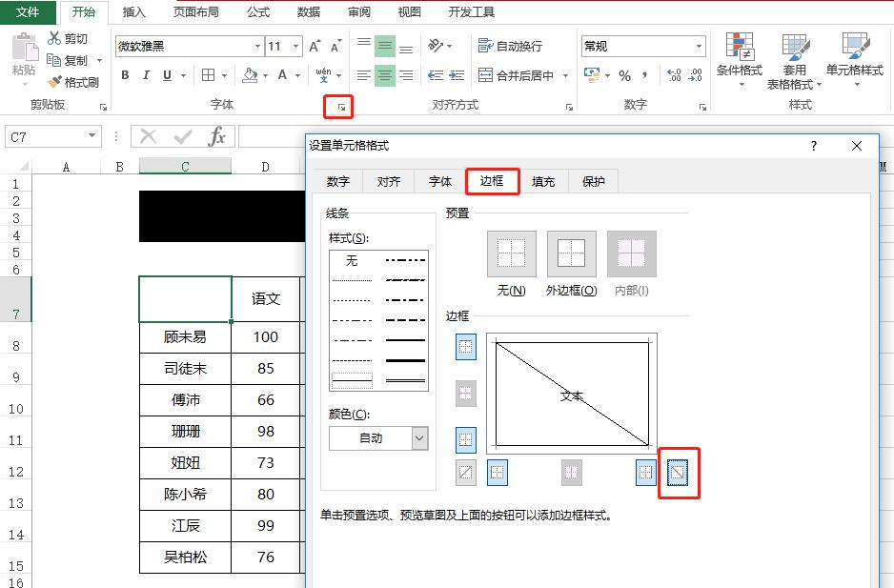Toggle the diagonal down border button
Image resolution: width=894 pixels, height=588 pixels.
(679, 473)
